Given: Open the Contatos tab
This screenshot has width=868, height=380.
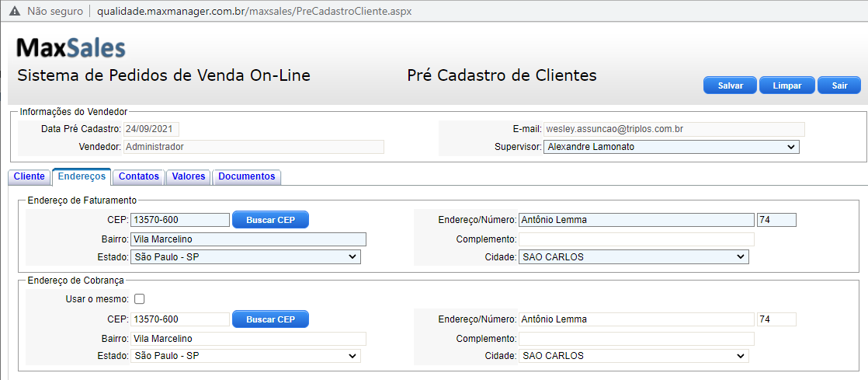Looking at the screenshot, I should 139,176.
